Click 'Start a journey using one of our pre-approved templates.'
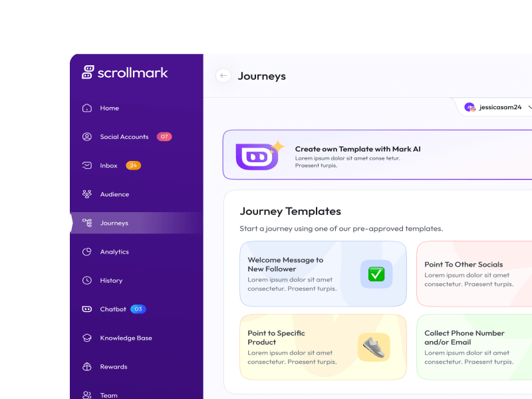This screenshot has width=532, height=399. [x=341, y=229]
